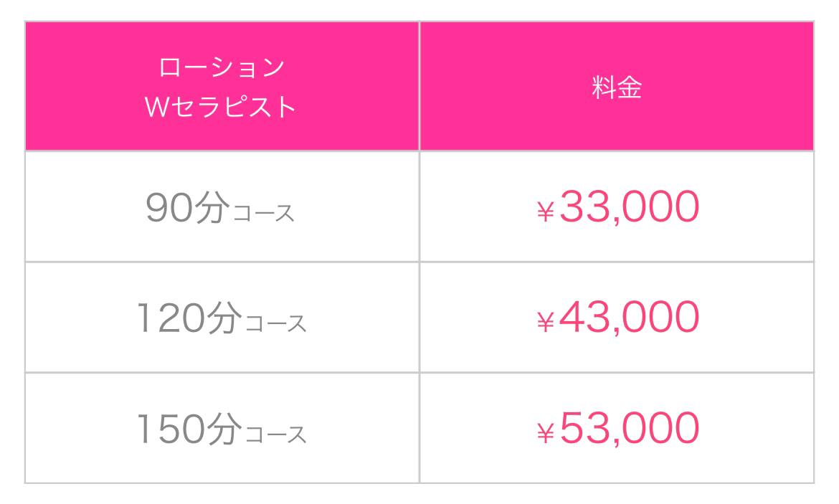Click the 分 character in 150分コース
This screenshot has width=839, height=504.
point(224,429)
